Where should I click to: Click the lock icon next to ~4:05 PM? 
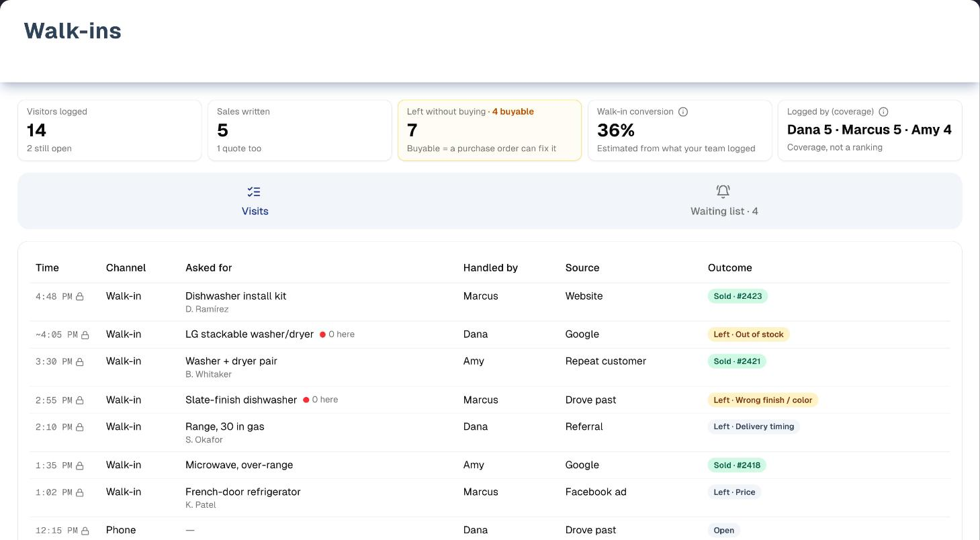tap(85, 334)
